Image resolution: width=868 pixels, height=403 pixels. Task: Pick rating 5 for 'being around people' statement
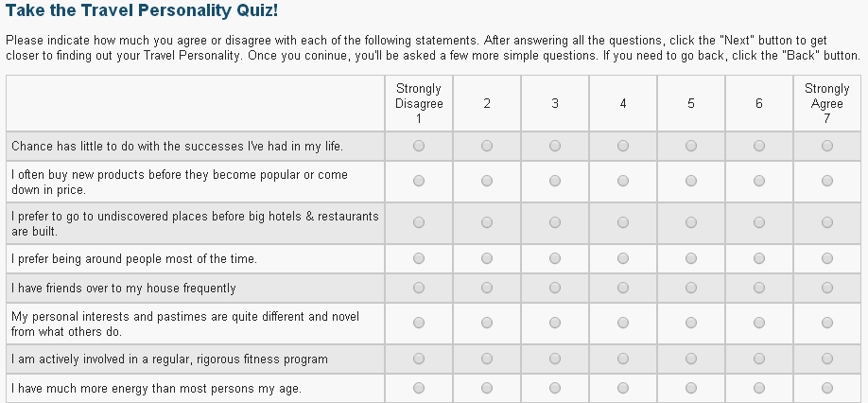coord(691,258)
